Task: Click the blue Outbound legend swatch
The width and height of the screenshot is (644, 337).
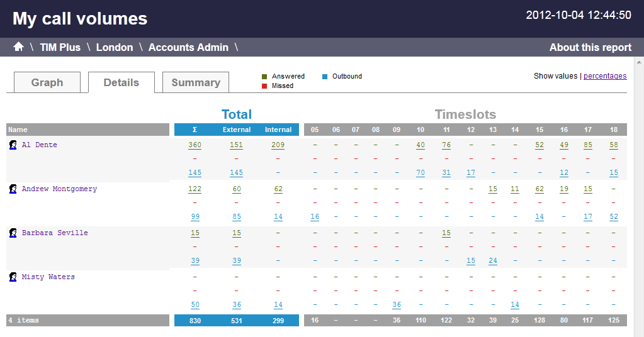Action: pyautogui.click(x=325, y=77)
